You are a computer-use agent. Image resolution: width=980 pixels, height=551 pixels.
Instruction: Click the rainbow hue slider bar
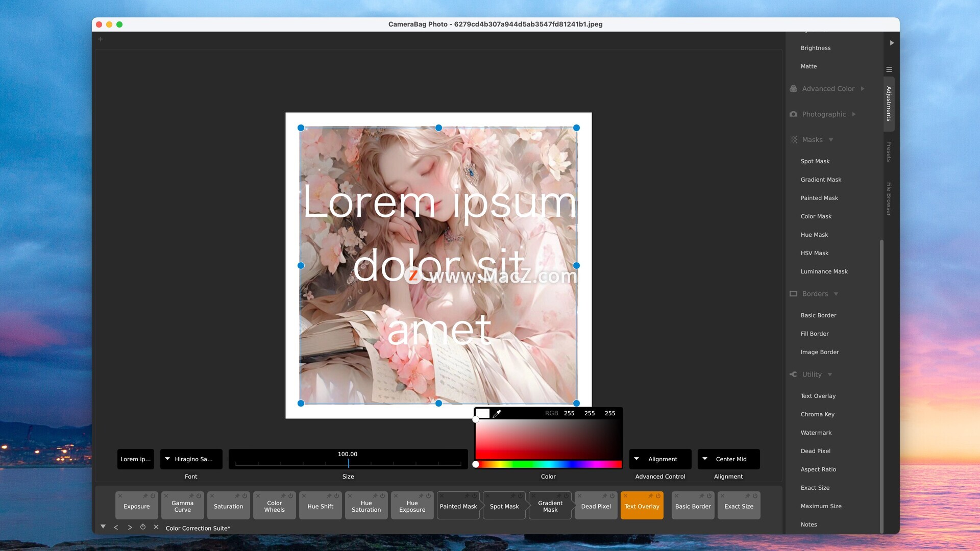(549, 464)
